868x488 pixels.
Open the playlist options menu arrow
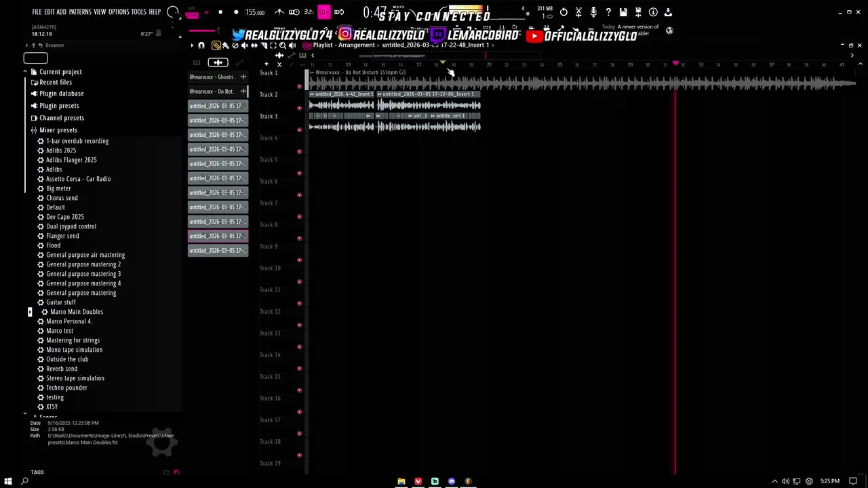click(x=192, y=45)
